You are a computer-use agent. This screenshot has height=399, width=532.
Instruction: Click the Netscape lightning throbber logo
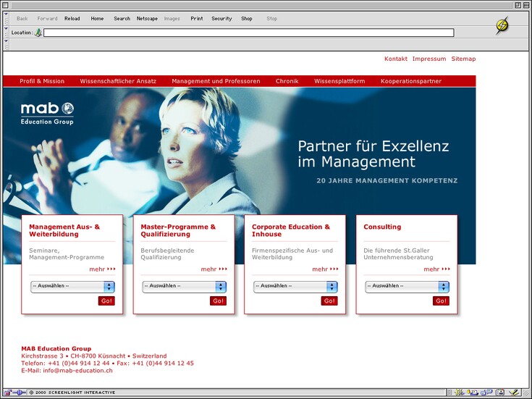coord(502,26)
